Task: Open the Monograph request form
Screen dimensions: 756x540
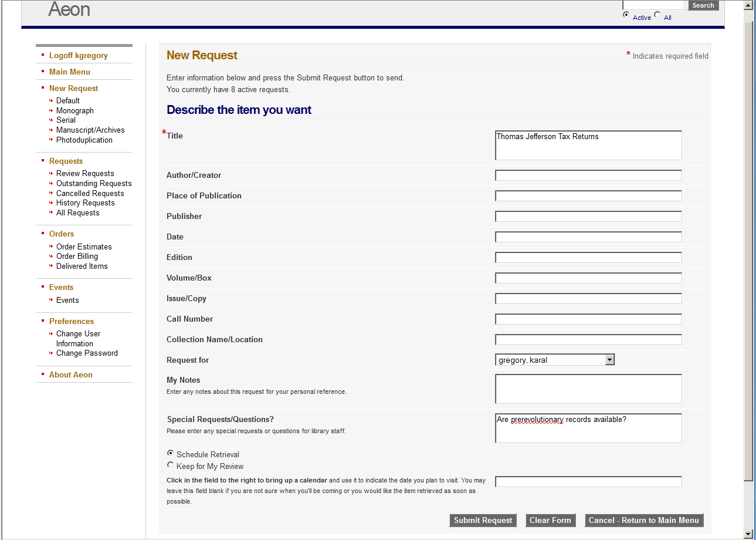Action: tap(74, 110)
